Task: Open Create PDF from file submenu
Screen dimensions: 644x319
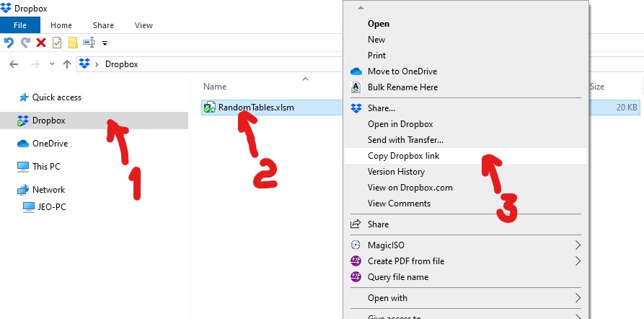Action: tap(466, 261)
